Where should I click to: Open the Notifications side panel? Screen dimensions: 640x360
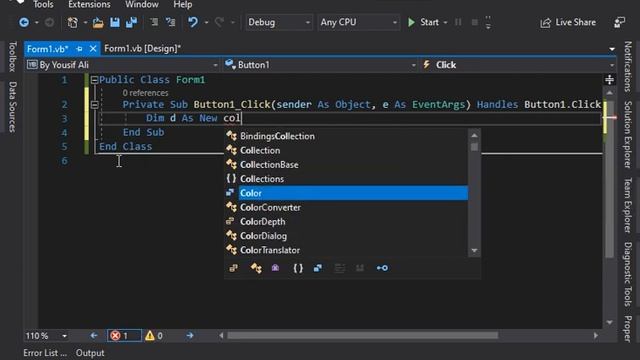pyautogui.click(x=628, y=67)
